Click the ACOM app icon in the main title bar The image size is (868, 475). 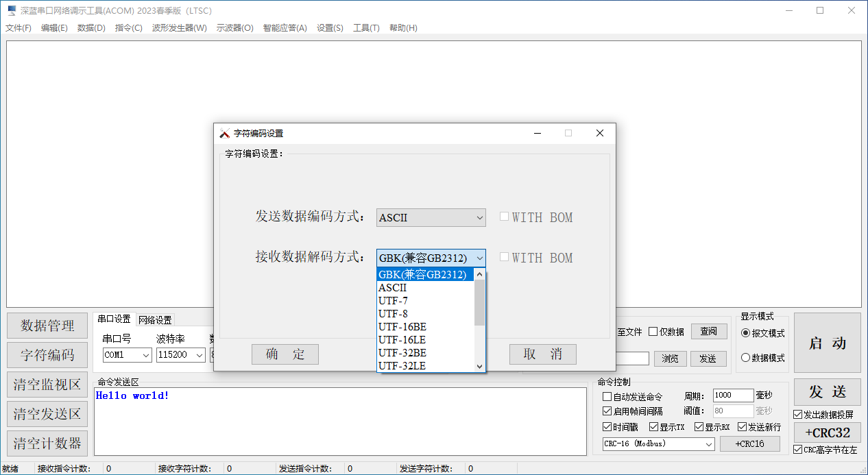12,11
